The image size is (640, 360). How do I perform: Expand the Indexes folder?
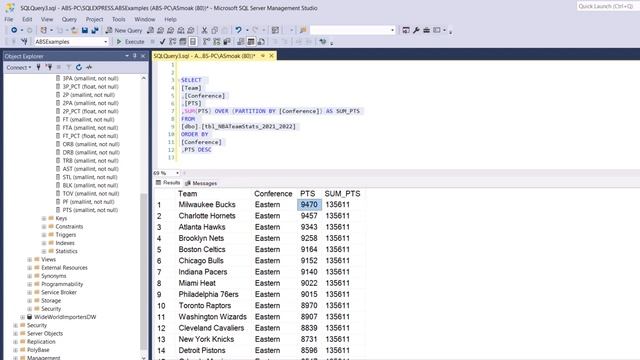[x=44, y=243]
